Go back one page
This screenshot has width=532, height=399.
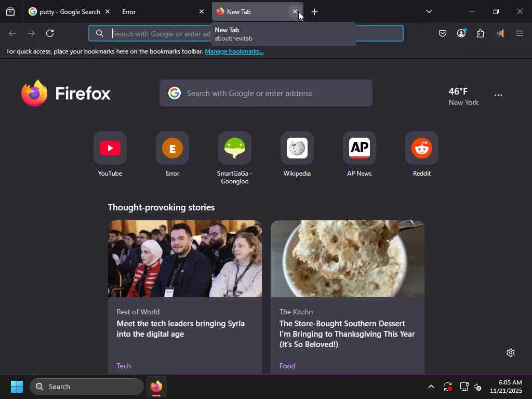(x=12, y=33)
